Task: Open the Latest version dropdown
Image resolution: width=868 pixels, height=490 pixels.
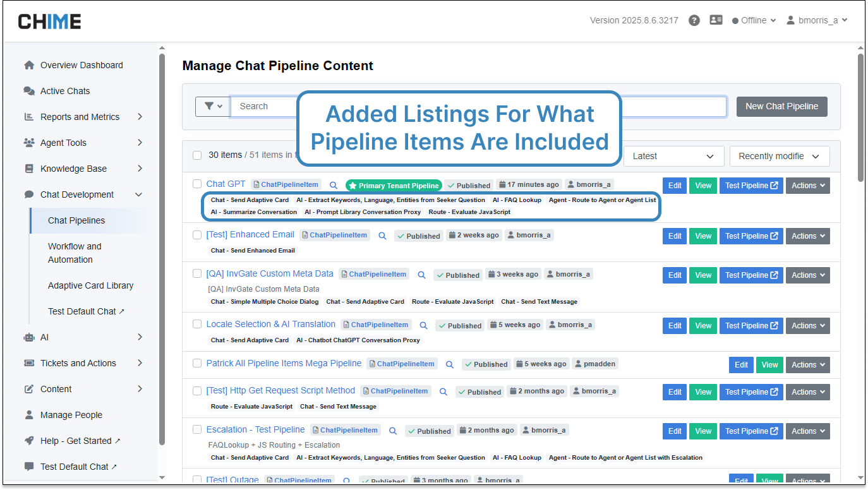Action: click(673, 156)
